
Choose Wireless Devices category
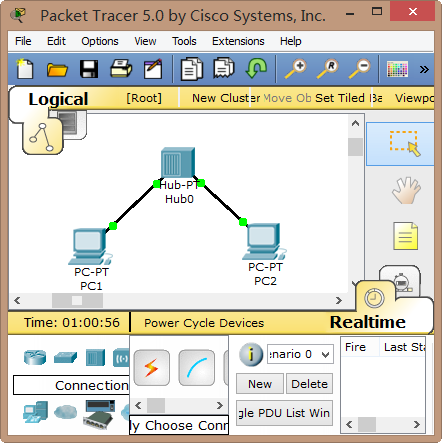click(121, 357)
